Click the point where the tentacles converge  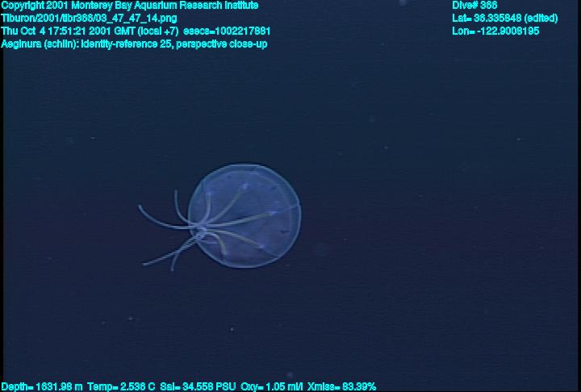click(206, 234)
